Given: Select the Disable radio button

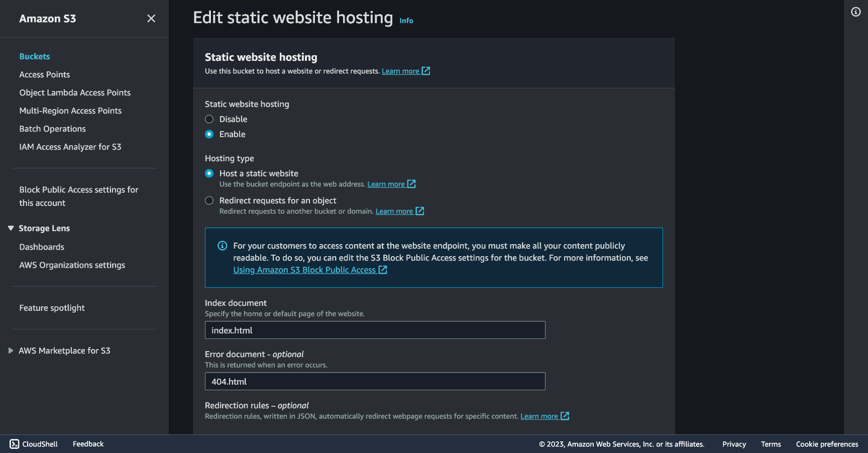Looking at the screenshot, I should pyautogui.click(x=209, y=119).
